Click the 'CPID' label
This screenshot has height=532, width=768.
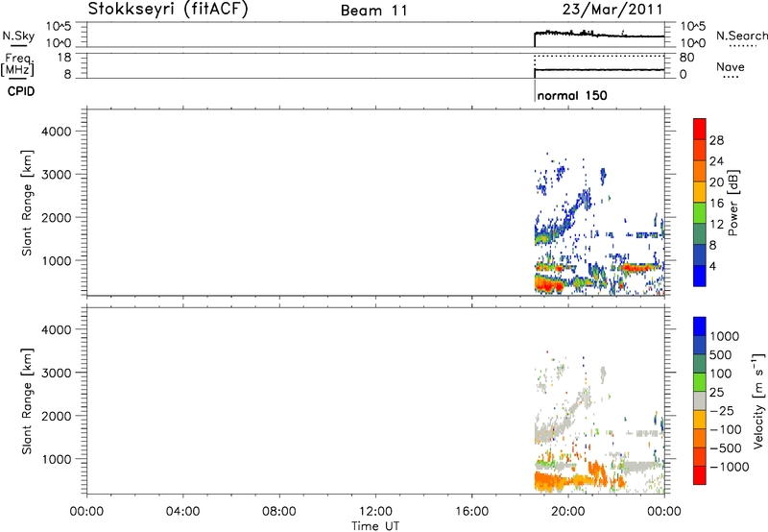21,91
